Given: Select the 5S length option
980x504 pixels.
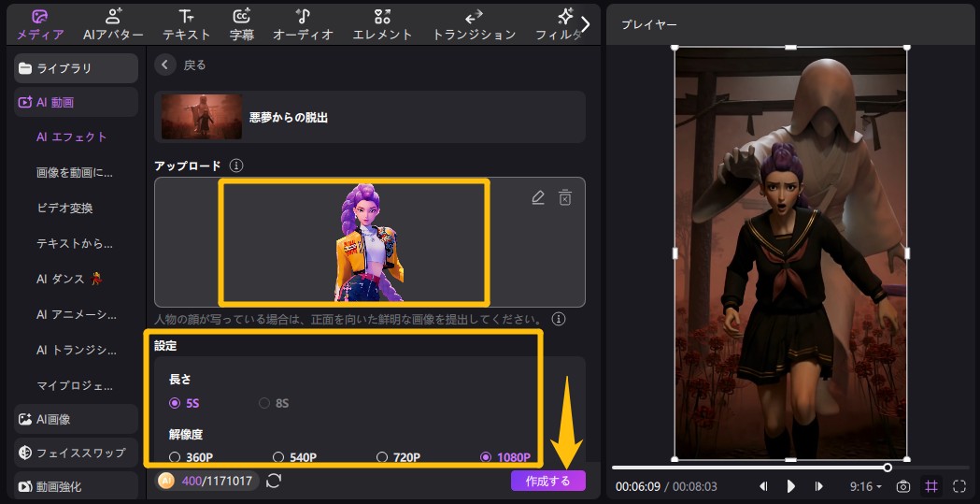Looking at the screenshot, I should pyautogui.click(x=175, y=403).
